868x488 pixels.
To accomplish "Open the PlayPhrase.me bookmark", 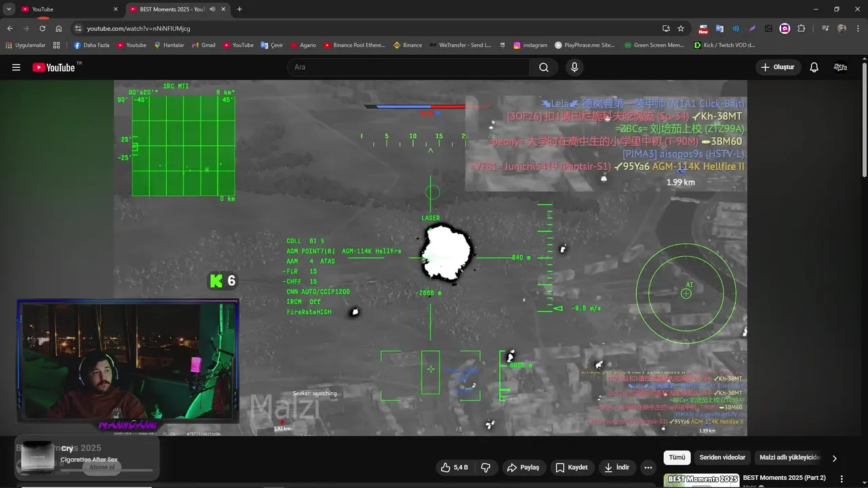I will click(585, 45).
